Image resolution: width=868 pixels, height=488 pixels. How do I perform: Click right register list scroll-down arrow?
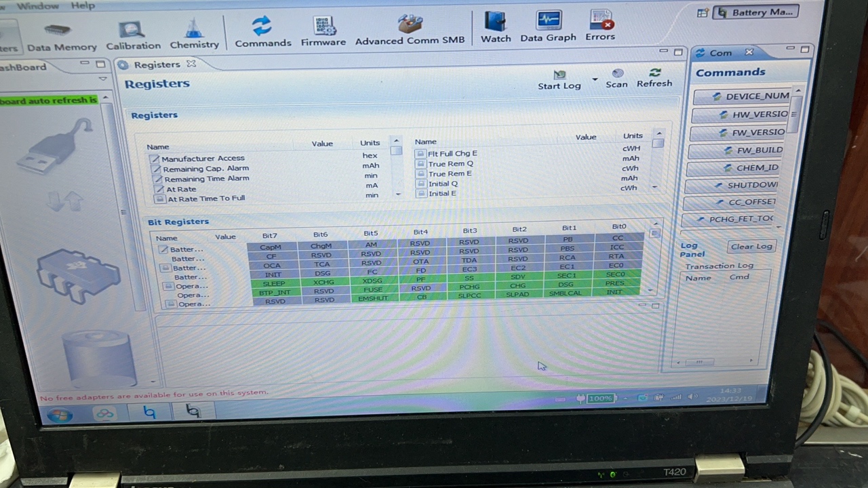pos(655,187)
